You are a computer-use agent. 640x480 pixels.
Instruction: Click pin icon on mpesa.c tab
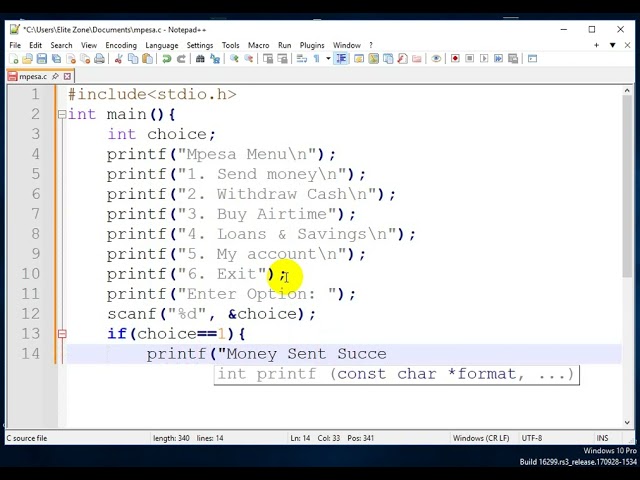click(56, 76)
